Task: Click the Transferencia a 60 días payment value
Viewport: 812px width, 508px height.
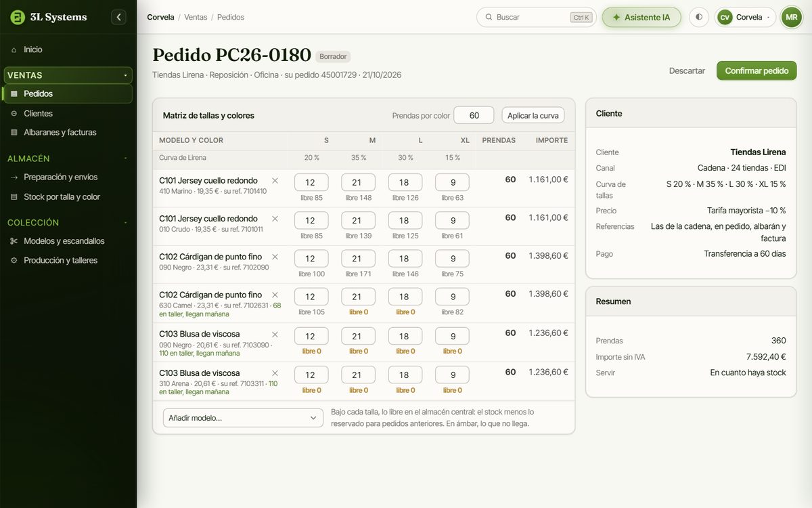Action: tap(745, 254)
